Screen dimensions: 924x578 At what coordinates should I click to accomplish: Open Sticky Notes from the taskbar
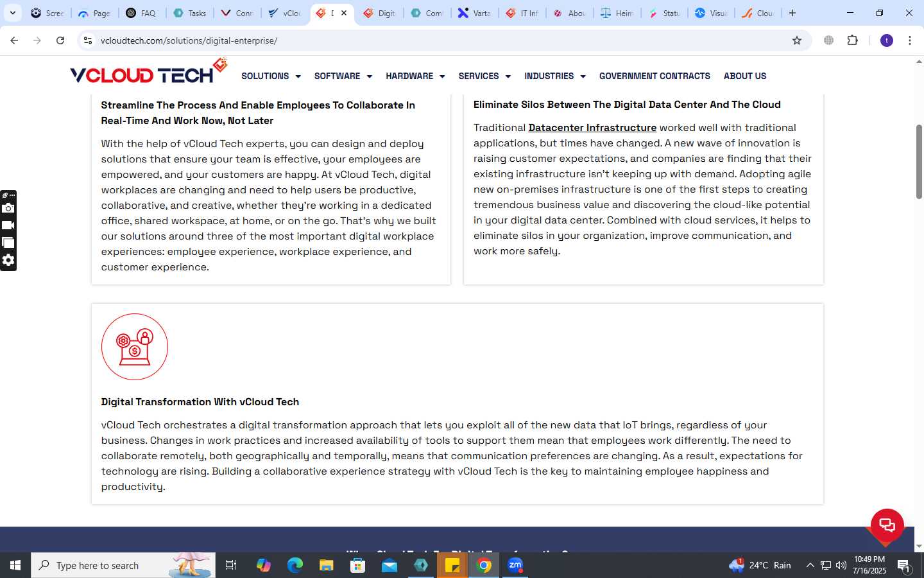pos(452,565)
